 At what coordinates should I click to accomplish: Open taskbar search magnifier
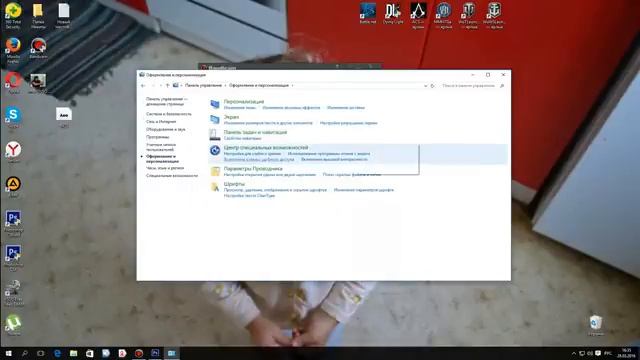point(24,353)
